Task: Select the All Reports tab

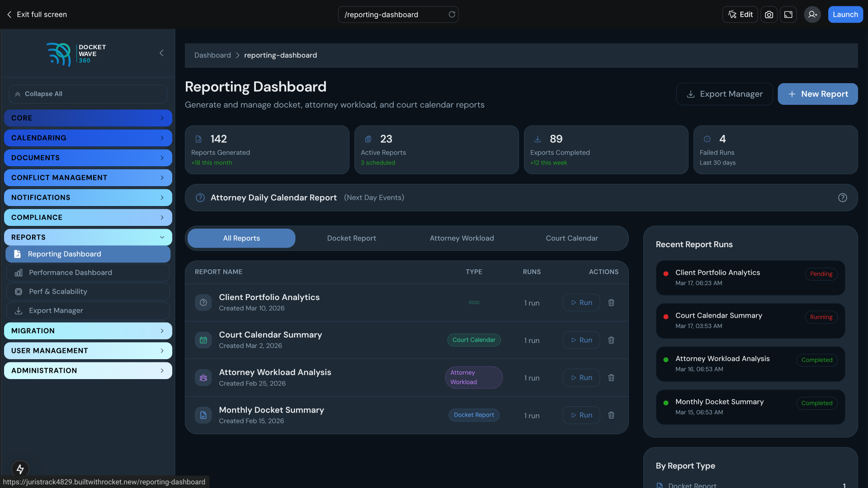Action: point(241,238)
